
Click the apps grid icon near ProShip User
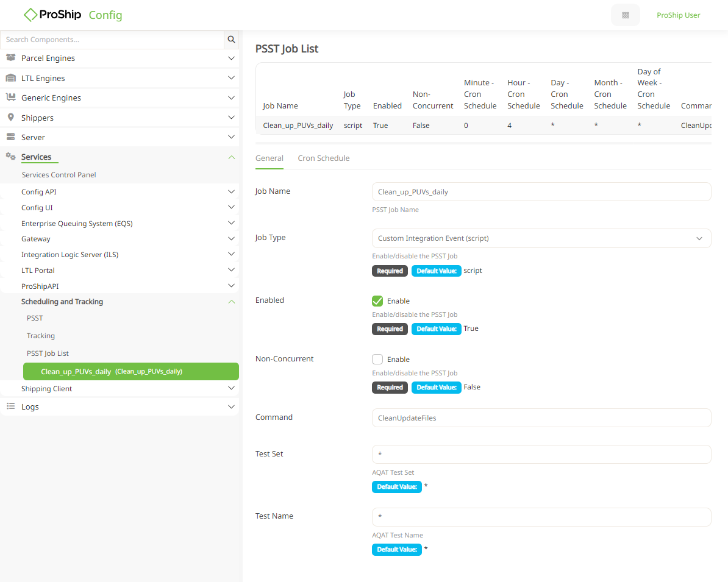click(626, 15)
